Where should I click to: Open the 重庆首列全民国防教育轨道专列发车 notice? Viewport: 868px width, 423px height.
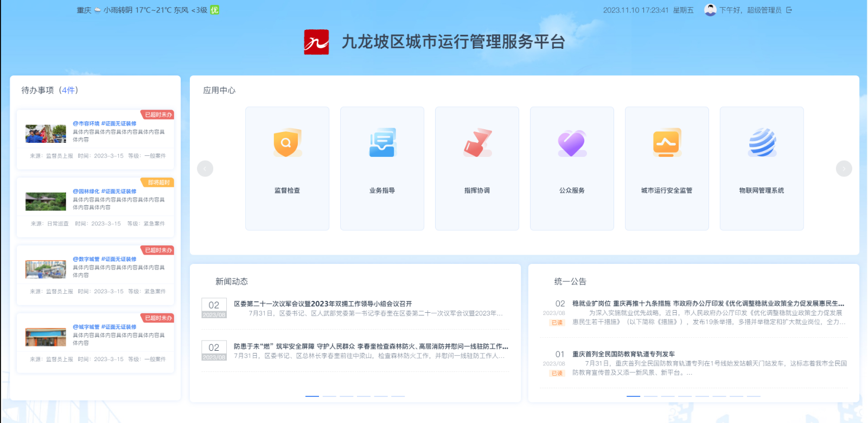point(623,354)
